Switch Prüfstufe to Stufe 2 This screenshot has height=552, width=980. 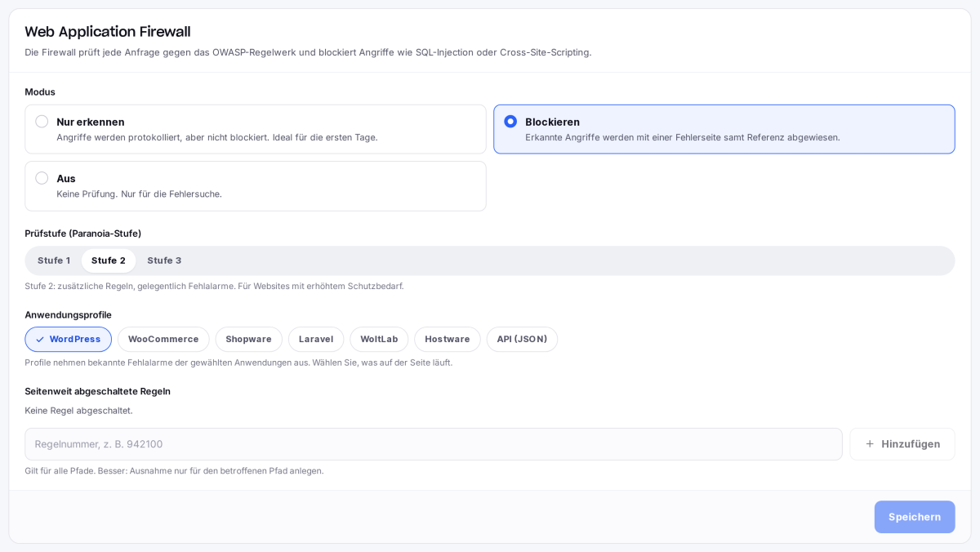pos(109,260)
